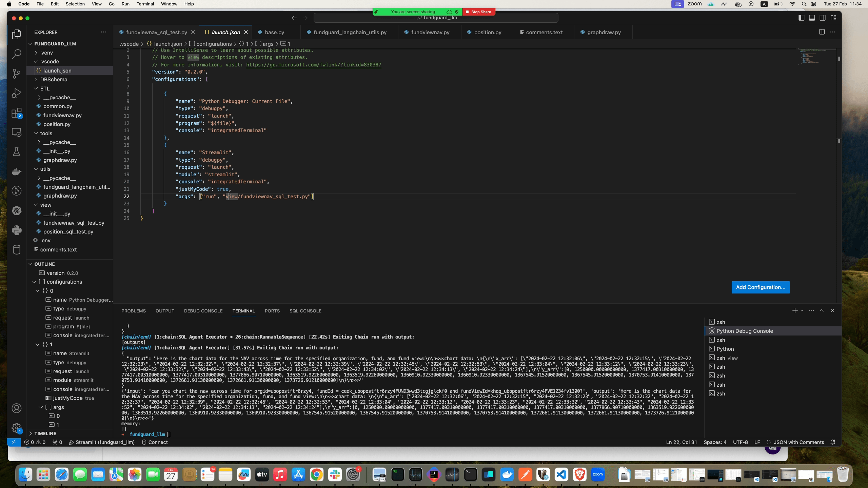Open the Extensions view with badge

(x=16, y=113)
